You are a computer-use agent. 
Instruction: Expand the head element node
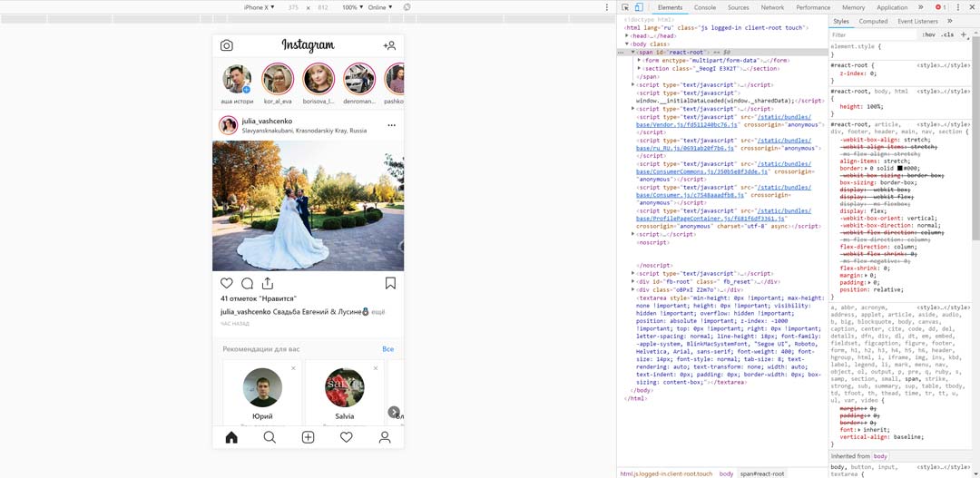point(627,35)
